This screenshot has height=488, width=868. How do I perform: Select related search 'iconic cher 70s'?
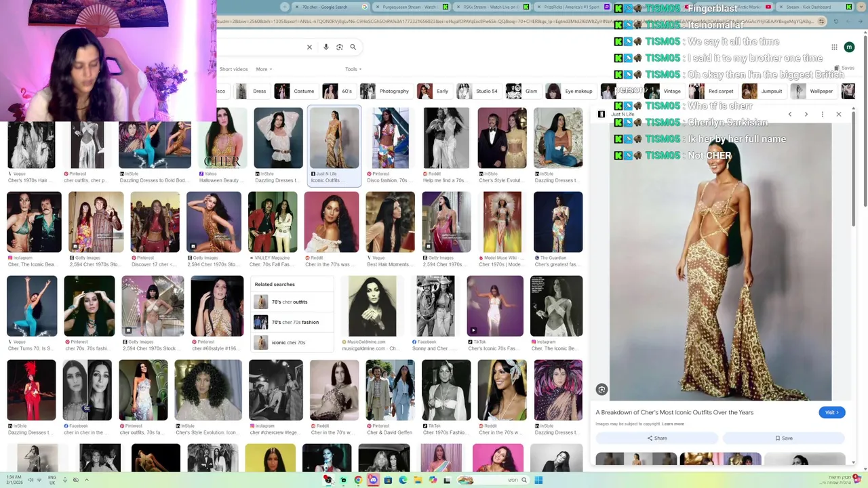[x=291, y=342]
